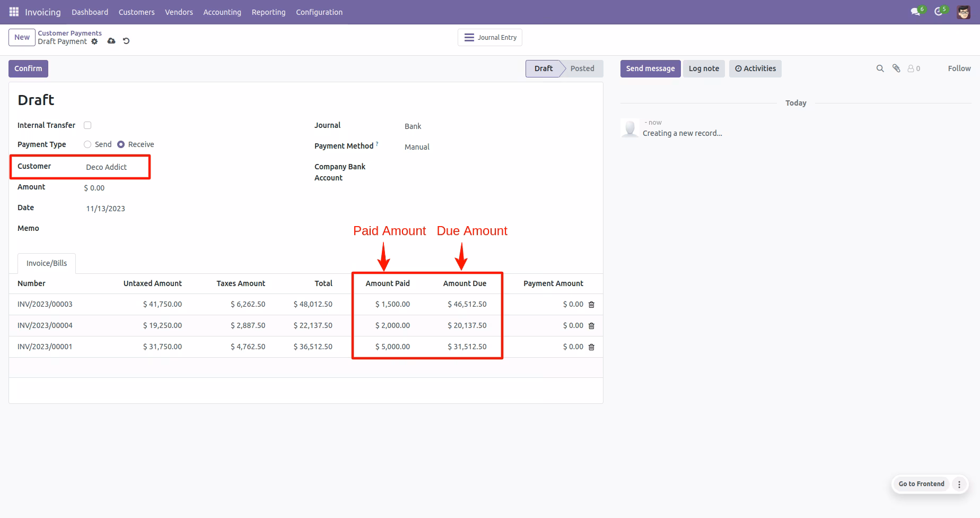
Task: Select the Send payment type radio
Action: pyautogui.click(x=87, y=144)
